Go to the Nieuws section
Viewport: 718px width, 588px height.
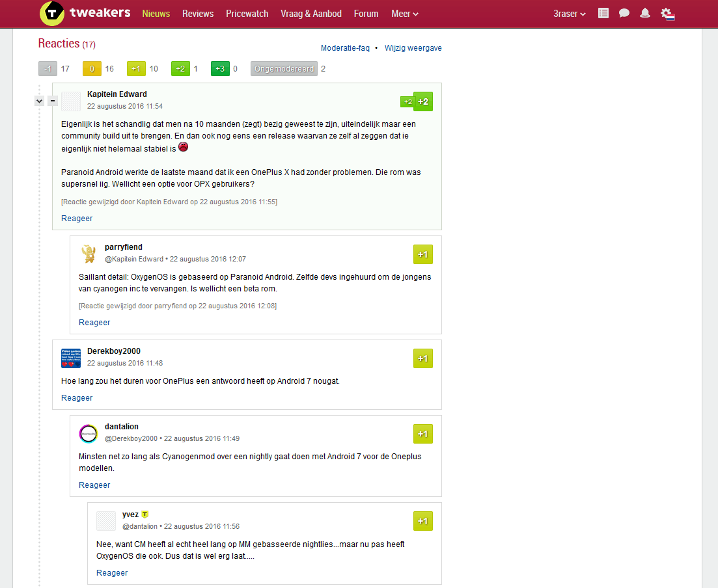tap(156, 14)
